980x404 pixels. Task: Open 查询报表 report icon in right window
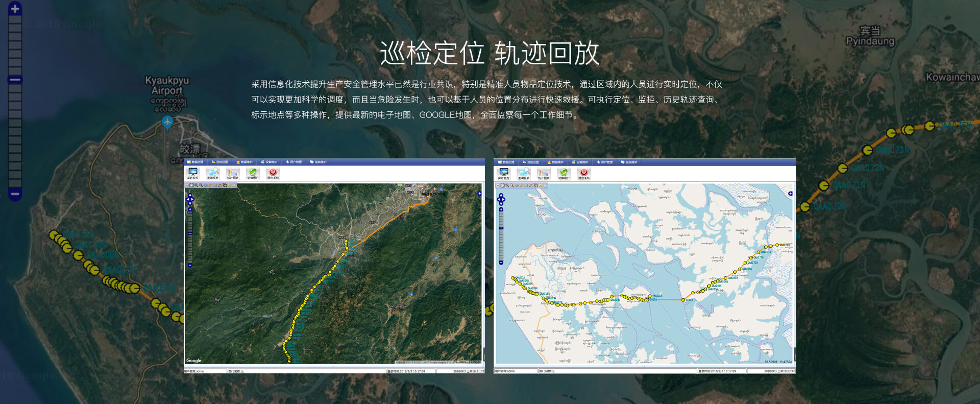(x=523, y=173)
